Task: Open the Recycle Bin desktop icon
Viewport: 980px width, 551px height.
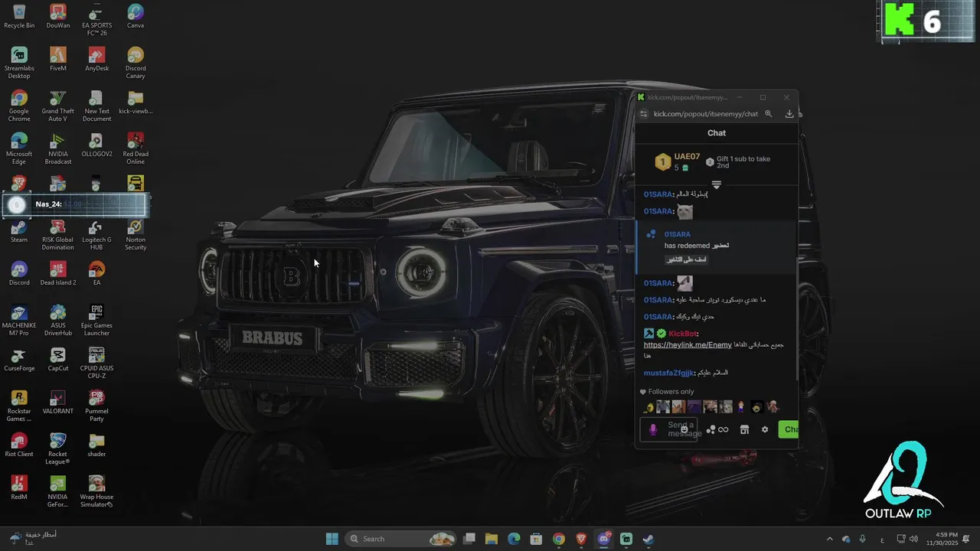Action: tap(19, 16)
